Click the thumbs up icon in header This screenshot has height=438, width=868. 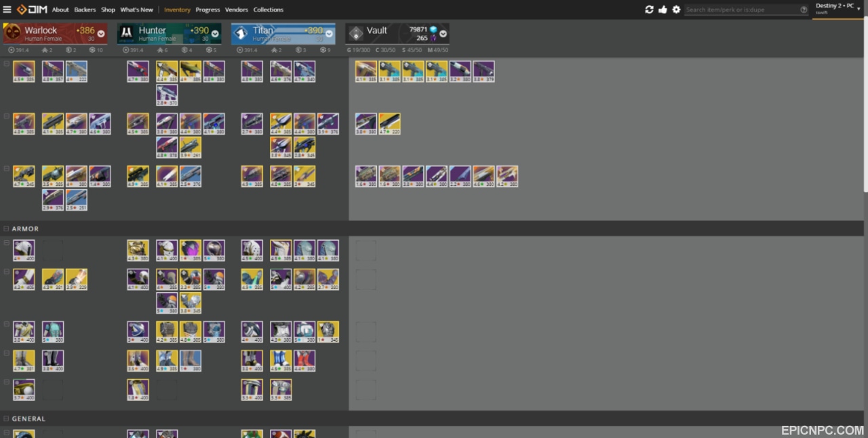pos(663,9)
